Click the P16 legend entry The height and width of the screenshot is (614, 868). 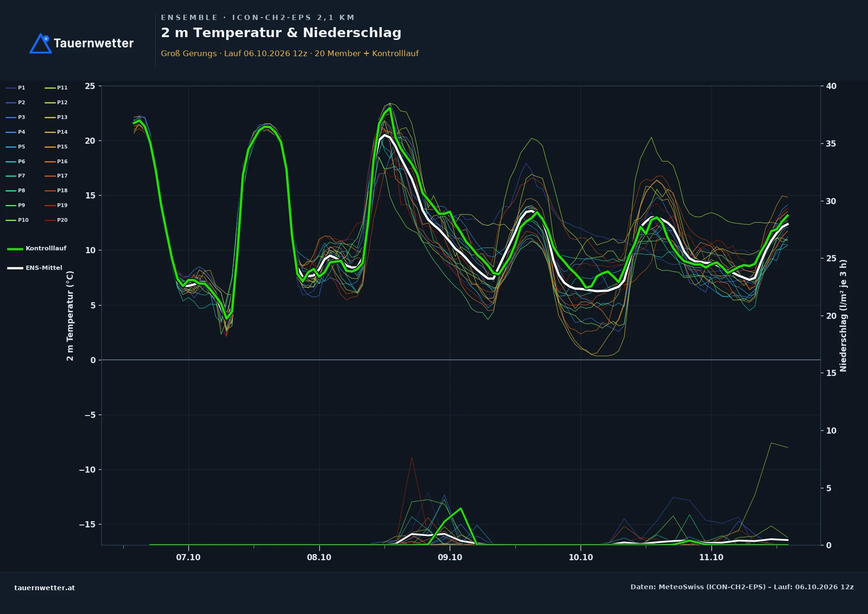pyautogui.click(x=56, y=161)
